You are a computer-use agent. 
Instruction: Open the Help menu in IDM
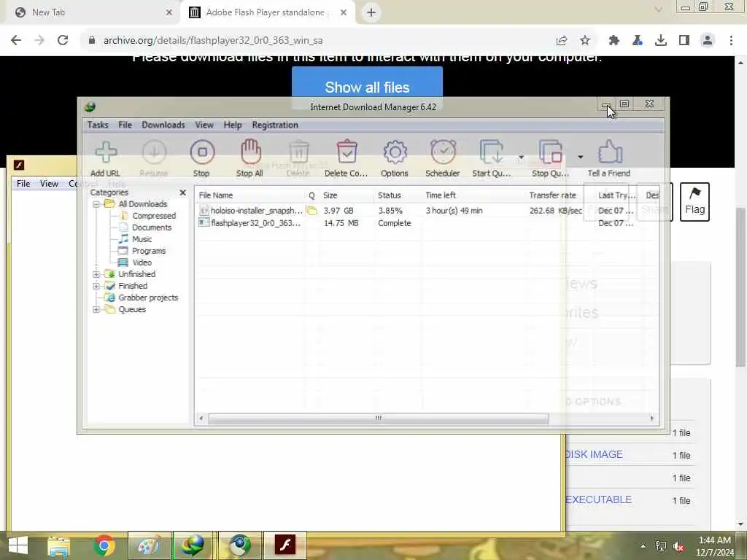pos(233,125)
